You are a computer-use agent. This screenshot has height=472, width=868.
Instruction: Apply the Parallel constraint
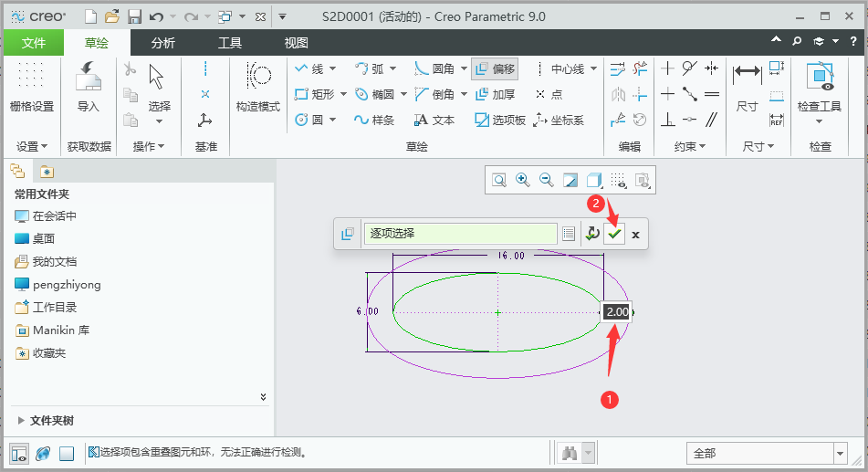click(712, 120)
